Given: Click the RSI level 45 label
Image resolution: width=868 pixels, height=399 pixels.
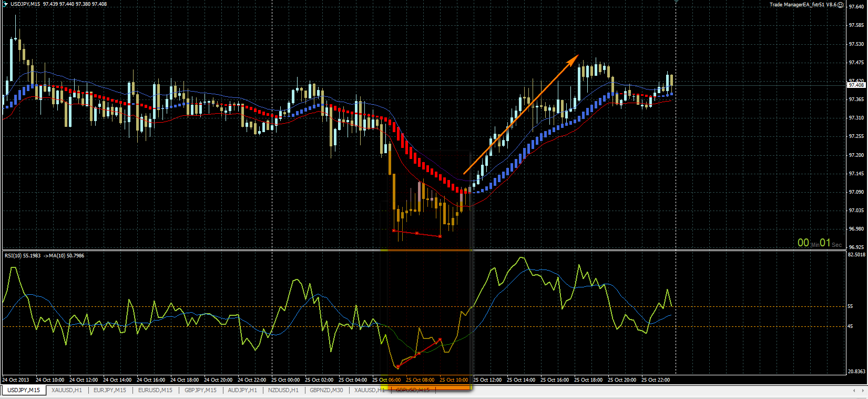Looking at the screenshot, I should click(x=851, y=326).
